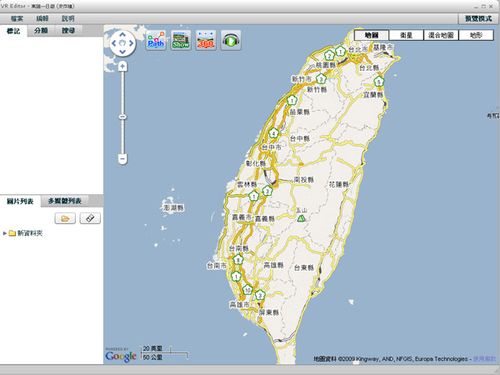Image resolution: width=500 pixels, height=375 pixels.
Task: Zoom out with the minus button
Action: click(x=122, y=159)
